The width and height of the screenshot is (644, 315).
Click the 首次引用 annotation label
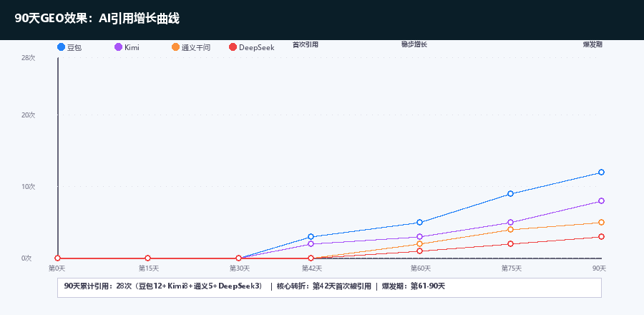(x=306, y=44)
